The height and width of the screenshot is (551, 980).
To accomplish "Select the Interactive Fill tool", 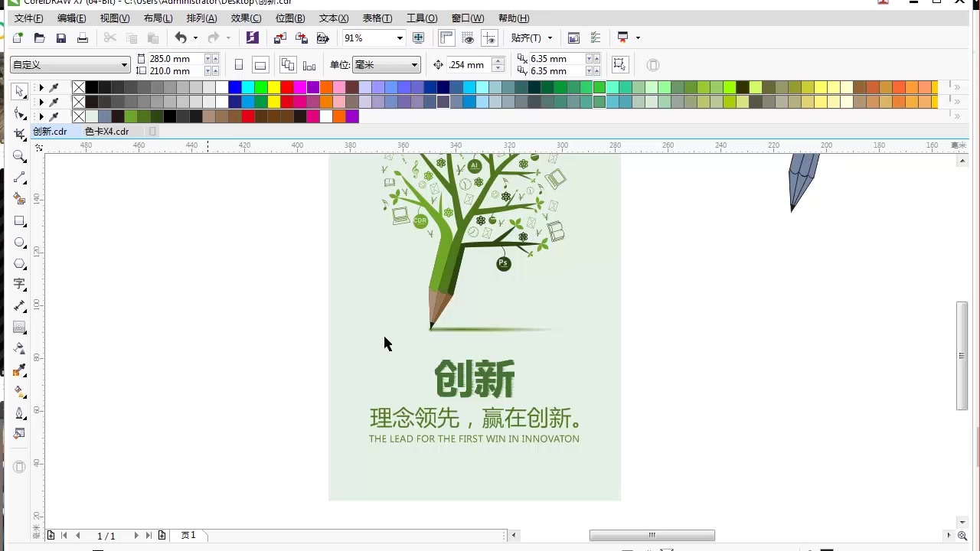I will coord(20,391).
